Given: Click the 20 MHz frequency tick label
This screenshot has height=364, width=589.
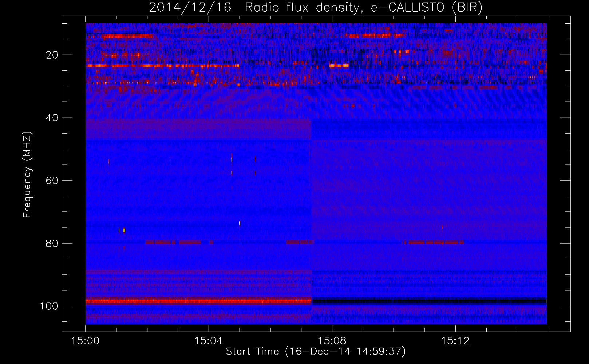Looking at the screenshot, I should 52,55.
